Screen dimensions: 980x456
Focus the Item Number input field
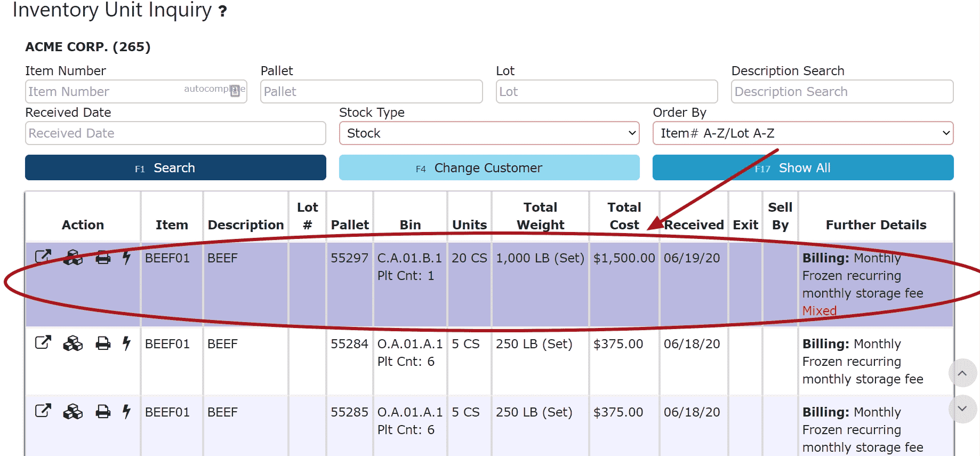click(136, 92)
